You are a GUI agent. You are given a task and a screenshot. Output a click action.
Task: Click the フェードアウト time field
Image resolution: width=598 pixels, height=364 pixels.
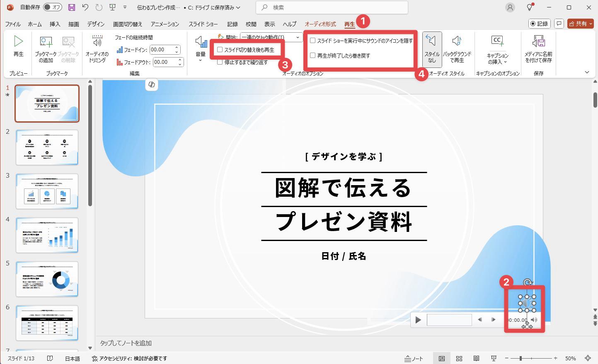point(165,62)
